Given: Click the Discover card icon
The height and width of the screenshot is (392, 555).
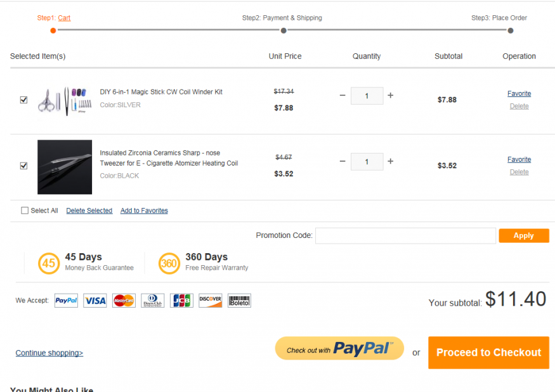Looking at the screenshot, I should (211, 301).
